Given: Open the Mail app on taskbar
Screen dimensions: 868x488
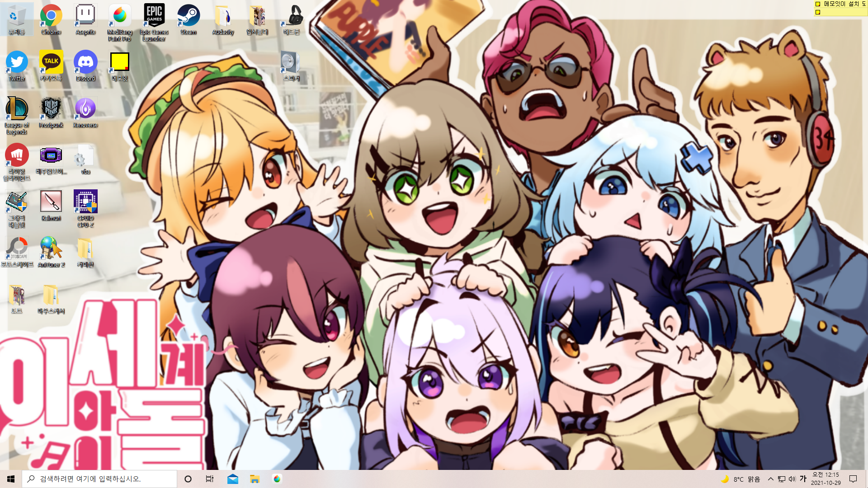Looking at the screenshot, I should pos(233,479).
